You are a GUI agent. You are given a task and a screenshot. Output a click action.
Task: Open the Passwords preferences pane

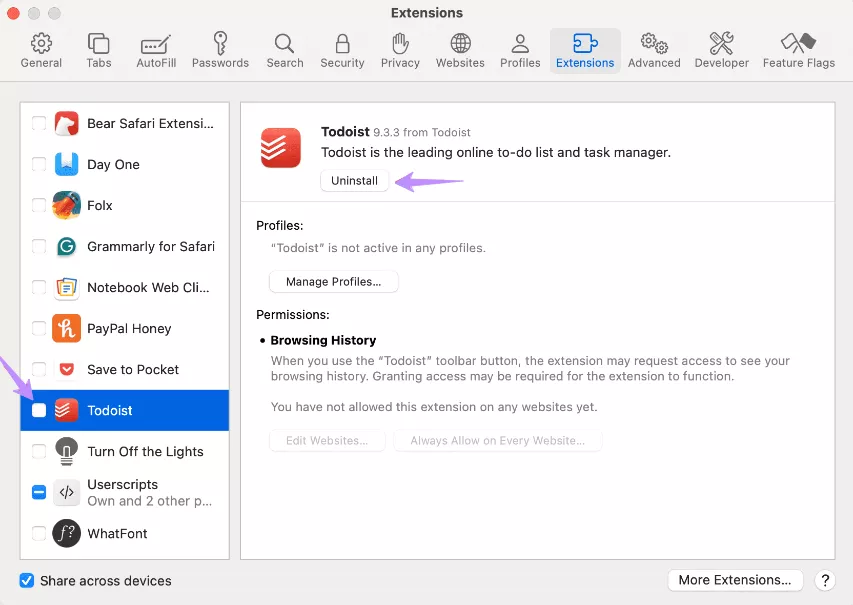(x=220, y=51)
